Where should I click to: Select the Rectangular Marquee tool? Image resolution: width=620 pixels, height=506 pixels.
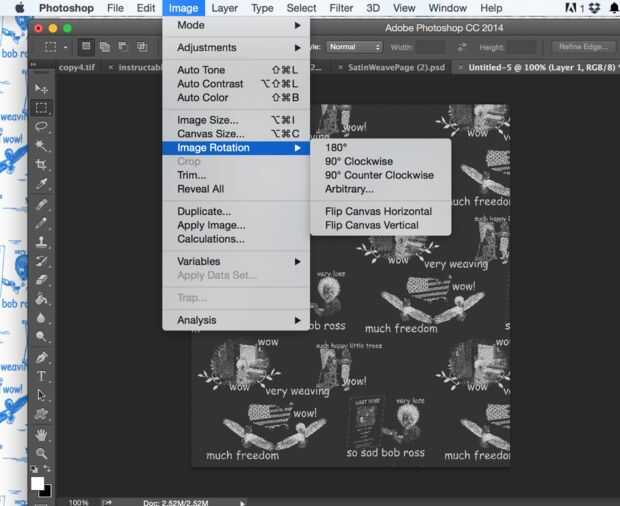point(41,108)
